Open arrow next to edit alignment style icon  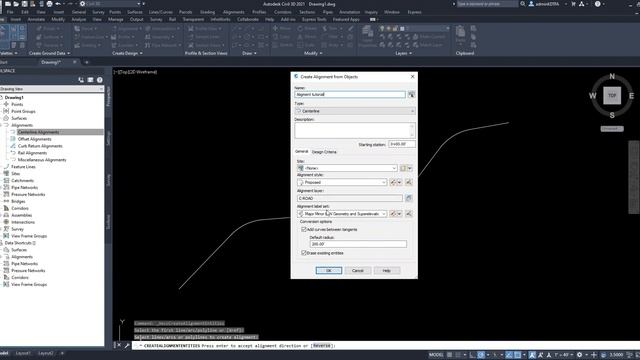point(400,182)
